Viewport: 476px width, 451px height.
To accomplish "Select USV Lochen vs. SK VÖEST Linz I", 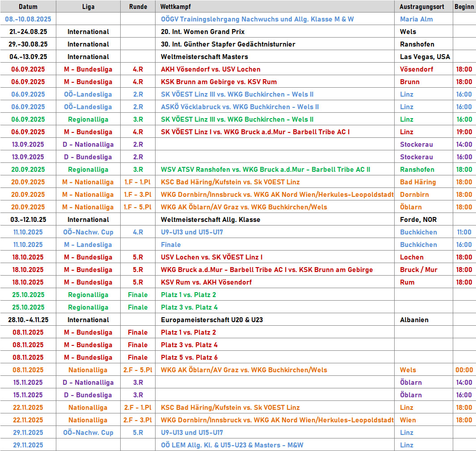I will pos(211,257).
